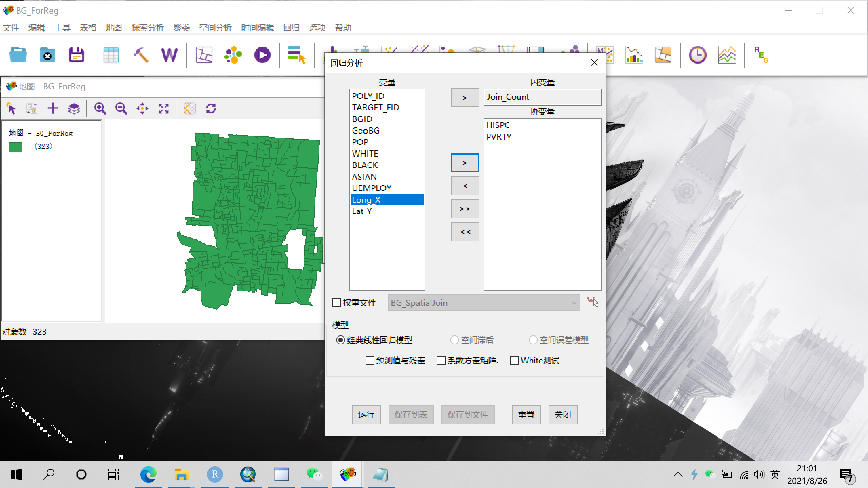Open the time editor clock icon

697,55
